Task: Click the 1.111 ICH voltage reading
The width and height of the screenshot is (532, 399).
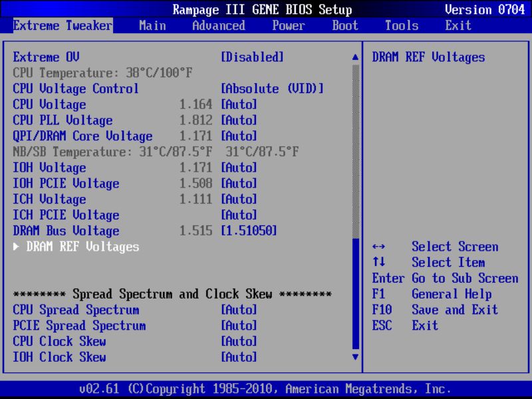Action: coord(196,199)
